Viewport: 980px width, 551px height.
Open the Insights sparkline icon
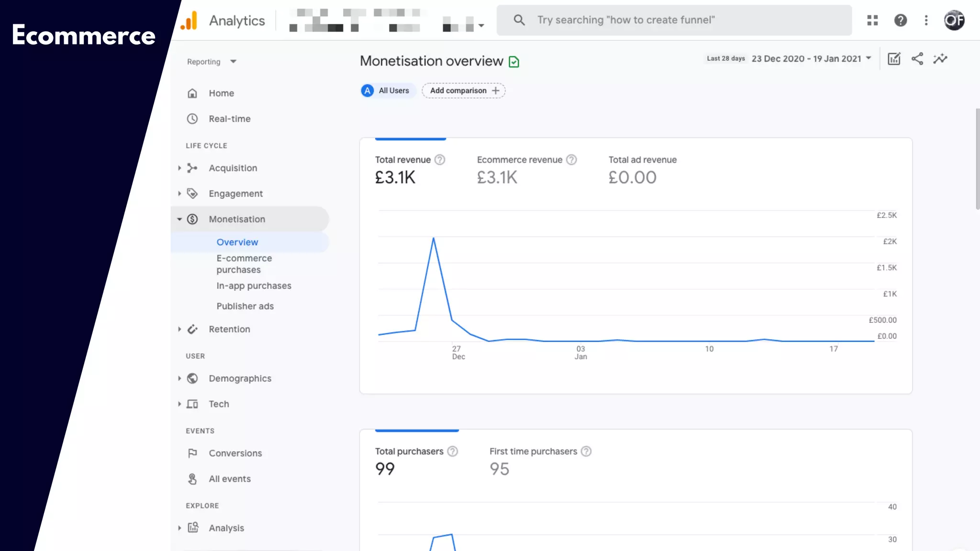(940, 59)
